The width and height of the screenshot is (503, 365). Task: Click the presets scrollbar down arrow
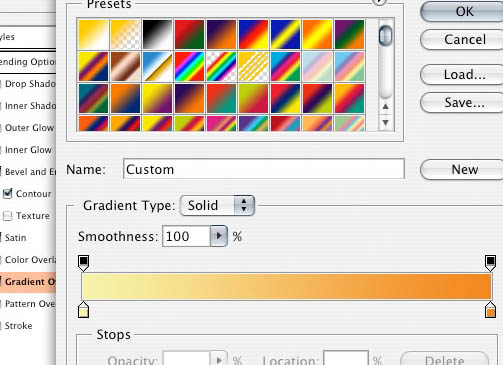click(x=385, y=122)
